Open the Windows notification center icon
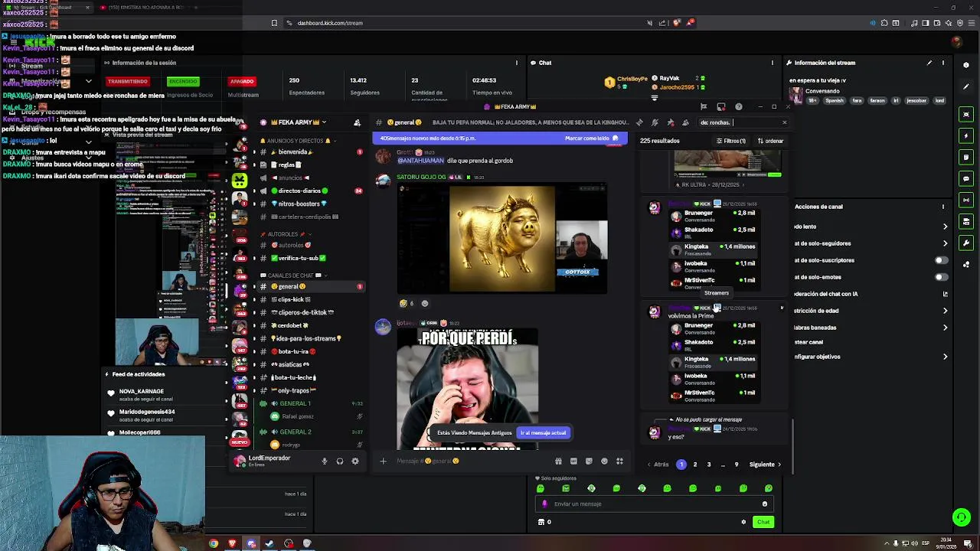Viewport: 980px width, 551px height. (968, 543)
